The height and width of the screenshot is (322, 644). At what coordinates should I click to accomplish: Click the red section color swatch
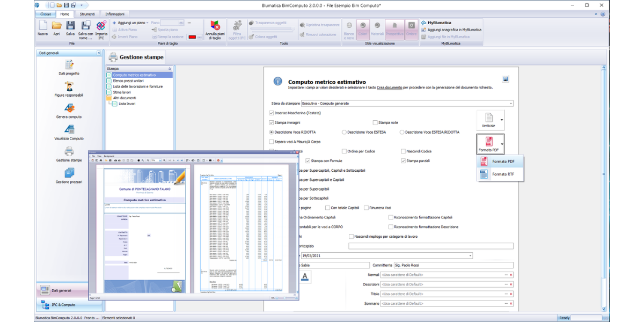point(192,37)
